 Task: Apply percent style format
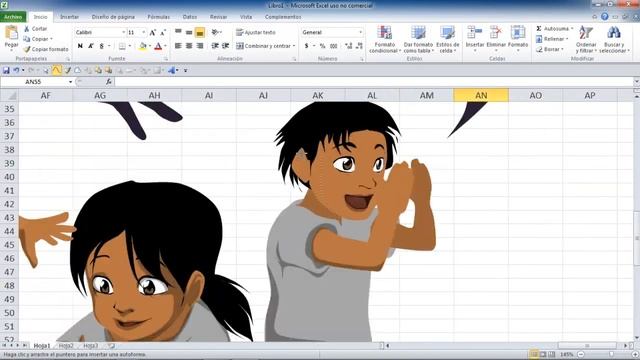pyautogui.click(x=322, y=46)
